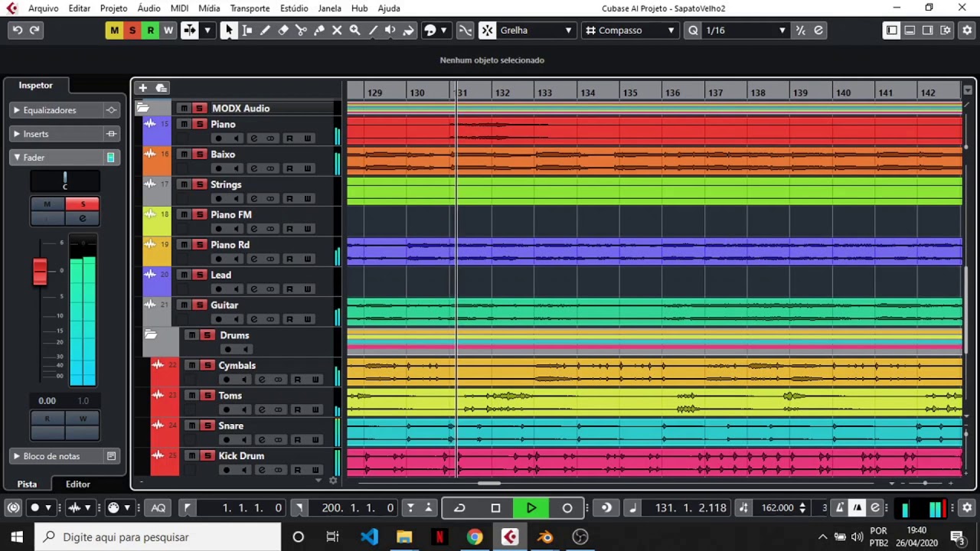Toggle the Cycle loop button
The height and width of the screenshot is (551, 980).
point(459,507)
